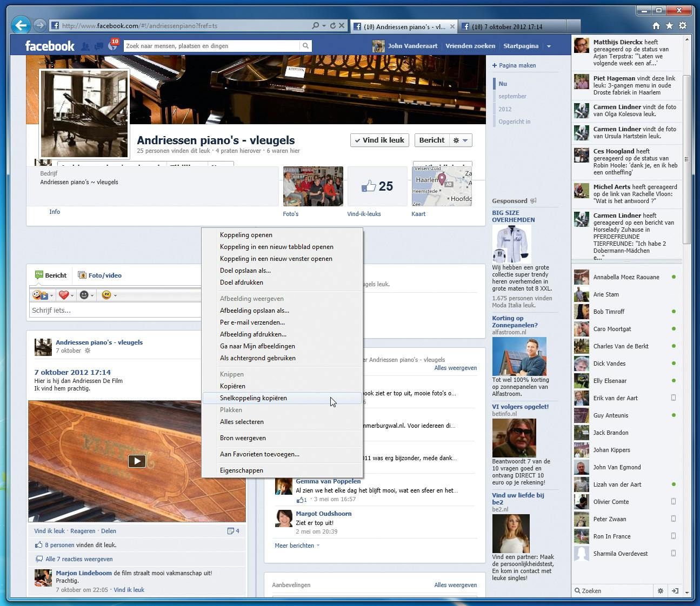This screenshot has height=606, width=700.
Task: Select the Foto/video composer tab
Action: [x=100, y=275]
